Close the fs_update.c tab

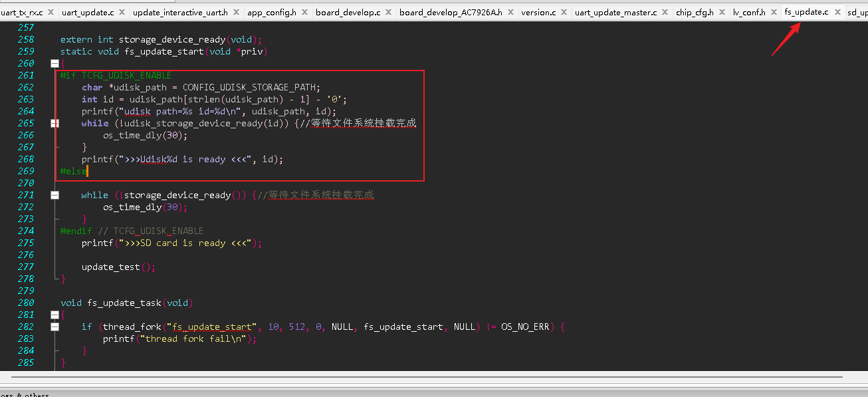tap(837, 12)
